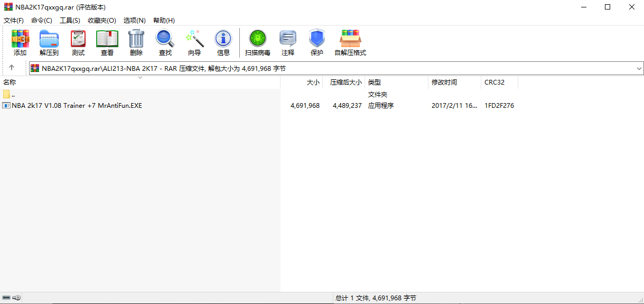This screenshot has height=304, width=644.
Task: Click the Extract To (解压到) icon
Action: point(49,43)
